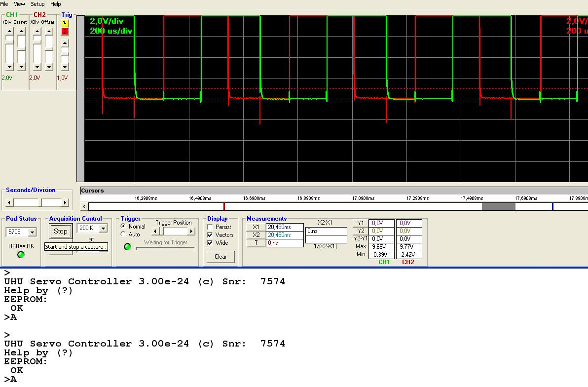Click CH2 Offset up arrow
This screenshot has width=588, height=387.
pyautogui.click(x=49, y=31)
